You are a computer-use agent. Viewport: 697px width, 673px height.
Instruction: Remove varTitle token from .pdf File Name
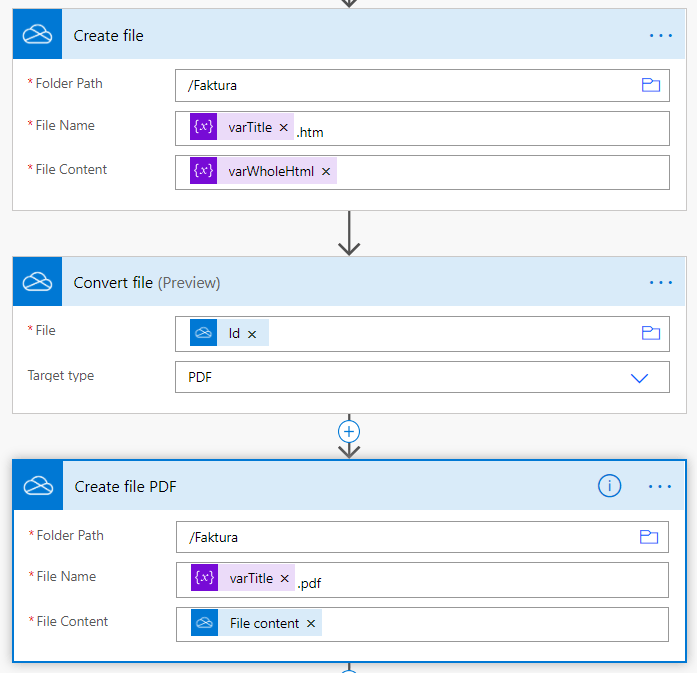(x=284, y=578)
